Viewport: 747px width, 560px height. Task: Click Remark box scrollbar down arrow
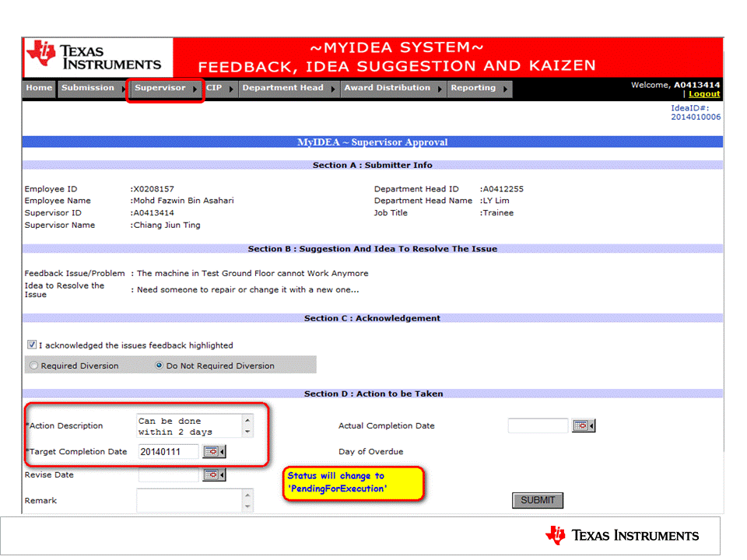247,506
